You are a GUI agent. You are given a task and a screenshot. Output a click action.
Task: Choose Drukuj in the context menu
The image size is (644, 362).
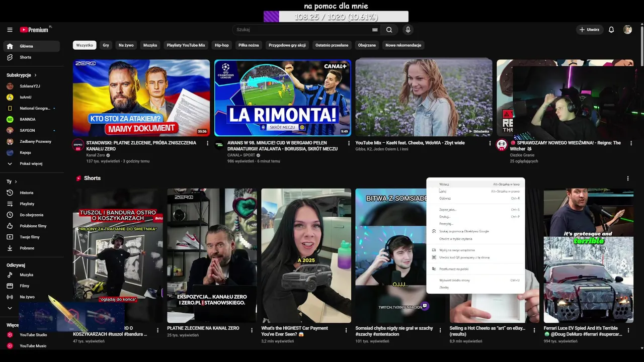pyautogui.click(x=475, y=217)
